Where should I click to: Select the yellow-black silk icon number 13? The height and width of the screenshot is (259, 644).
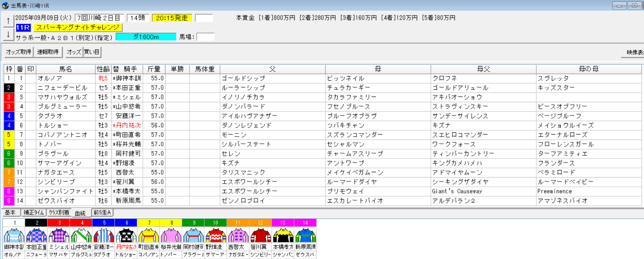tap(283, 235)
